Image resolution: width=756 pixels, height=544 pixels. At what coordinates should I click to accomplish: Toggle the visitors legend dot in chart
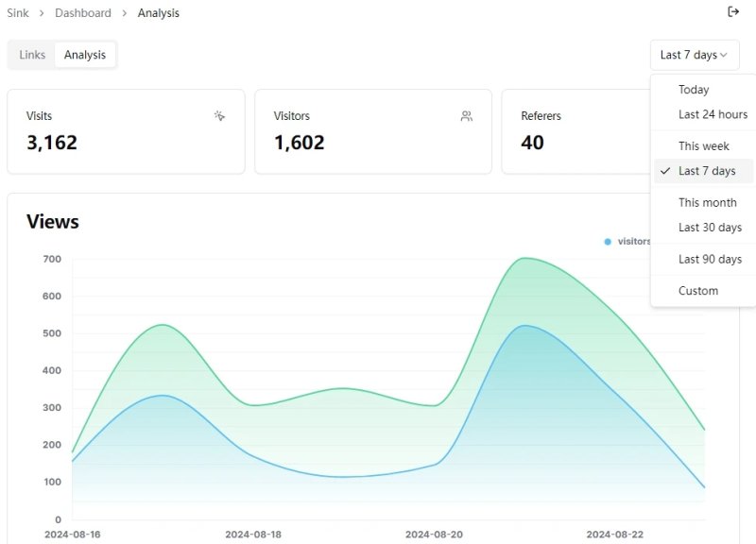[608, 242]
